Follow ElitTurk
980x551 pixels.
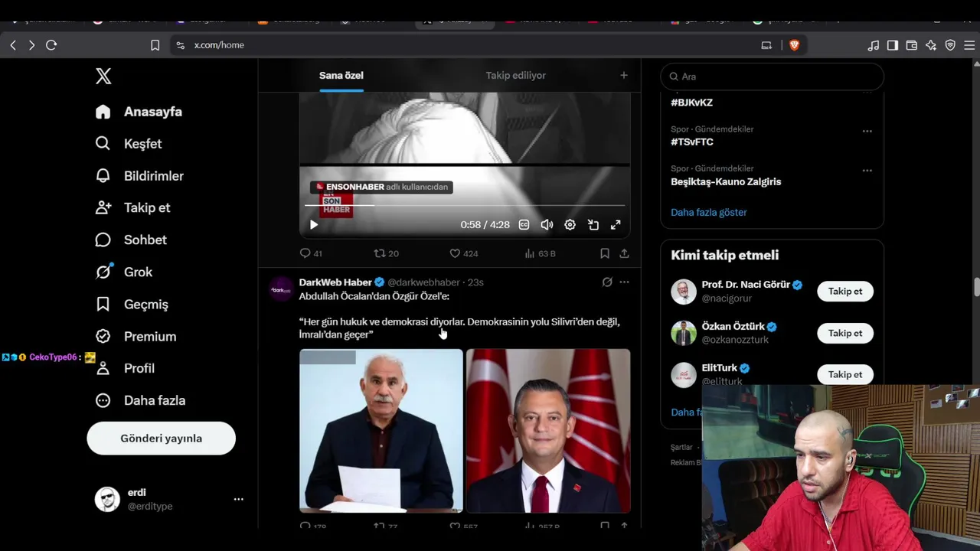[845, 374]
